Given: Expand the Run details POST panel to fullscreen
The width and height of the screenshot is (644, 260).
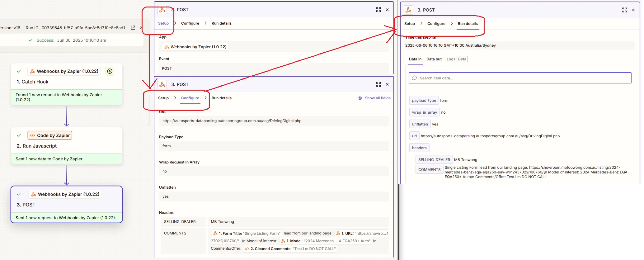Looking at the screenshot, I should point(625,10).
